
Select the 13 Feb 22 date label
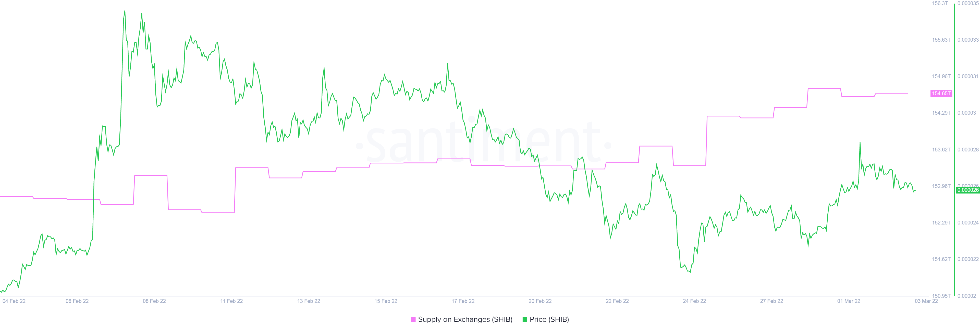click(x=309, y=301)
